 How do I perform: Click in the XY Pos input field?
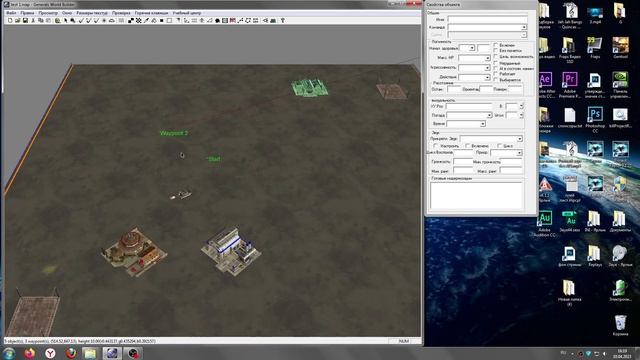[469, 106]
